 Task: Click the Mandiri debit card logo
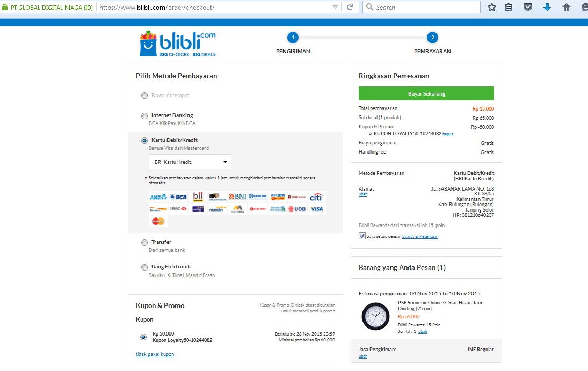click(198, 209)
